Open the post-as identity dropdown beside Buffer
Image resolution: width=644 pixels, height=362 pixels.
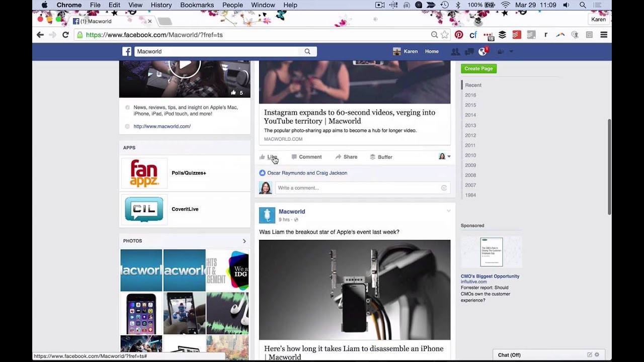pyautogui.click(x=445, y=156)
